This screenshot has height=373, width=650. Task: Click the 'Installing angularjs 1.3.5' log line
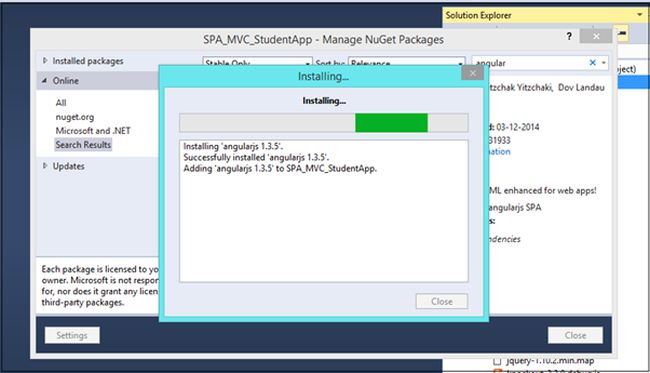233,146
